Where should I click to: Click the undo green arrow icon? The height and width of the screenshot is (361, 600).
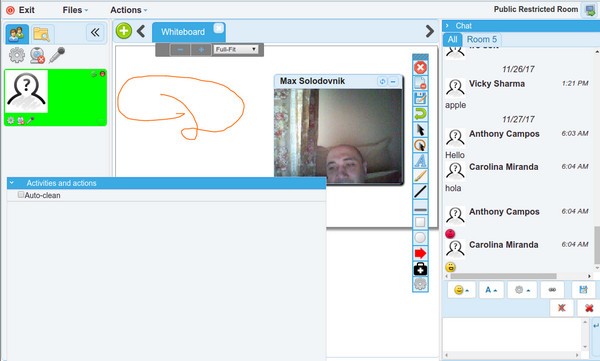click(420, 114)
